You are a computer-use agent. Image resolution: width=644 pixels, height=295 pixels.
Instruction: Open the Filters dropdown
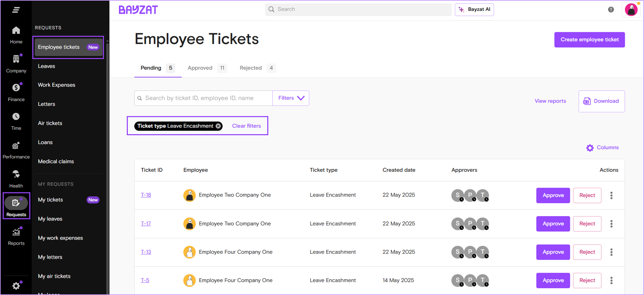click(x=290, y=98)
